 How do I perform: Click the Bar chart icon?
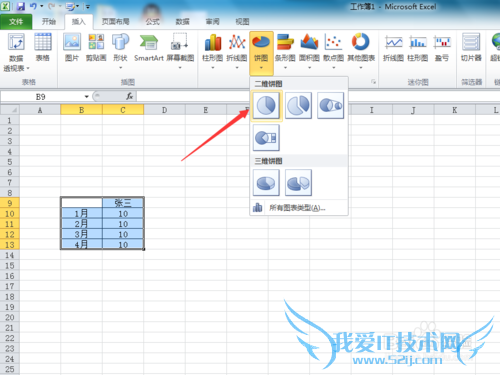pyautogui.click(x=285, y=43)
